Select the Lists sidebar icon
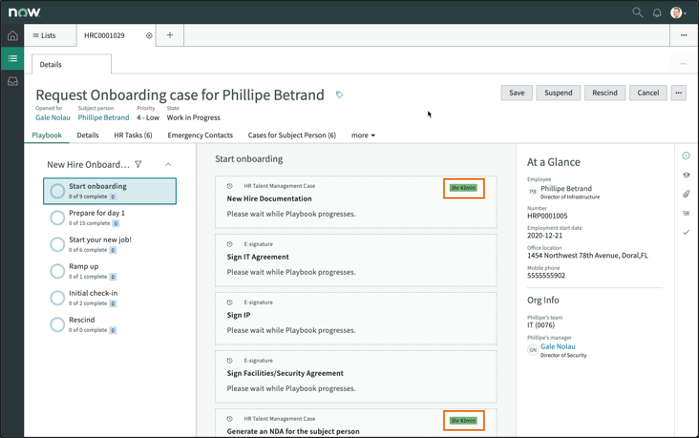 coord(12,58)
